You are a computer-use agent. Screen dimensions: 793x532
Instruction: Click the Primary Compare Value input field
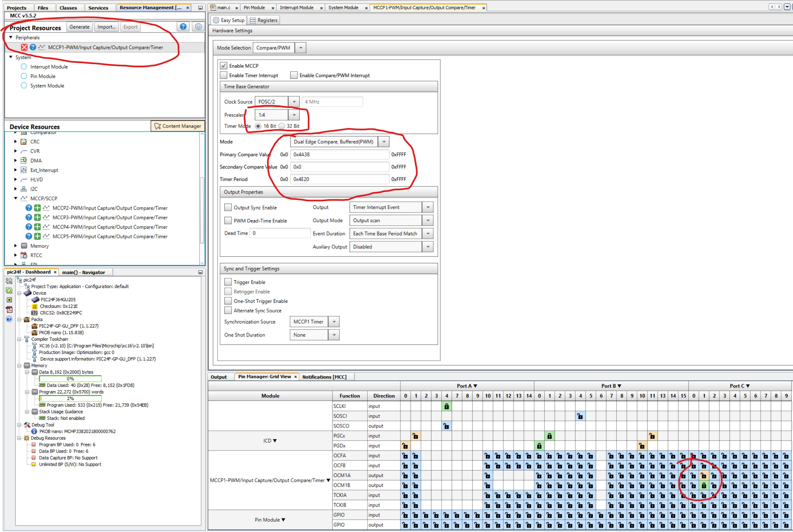(339, 154)
